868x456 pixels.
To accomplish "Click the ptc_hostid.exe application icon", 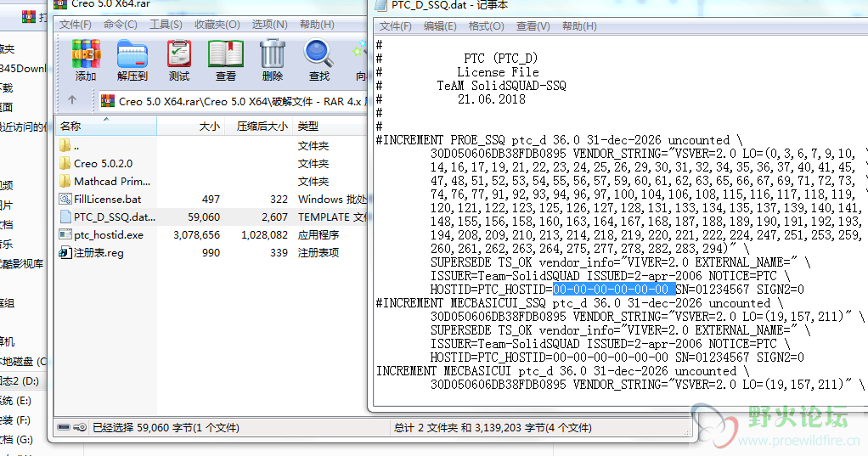I will pos(65,234).
